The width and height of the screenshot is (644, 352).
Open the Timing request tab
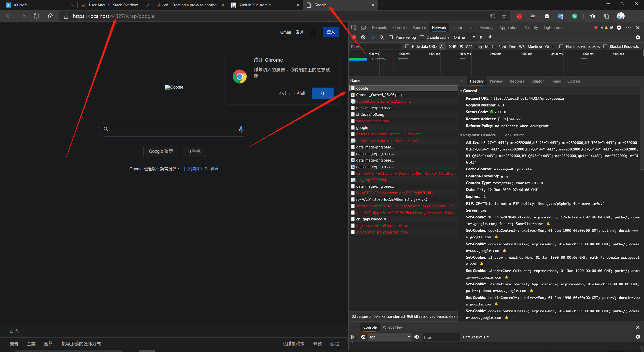[x=555, y=81]
